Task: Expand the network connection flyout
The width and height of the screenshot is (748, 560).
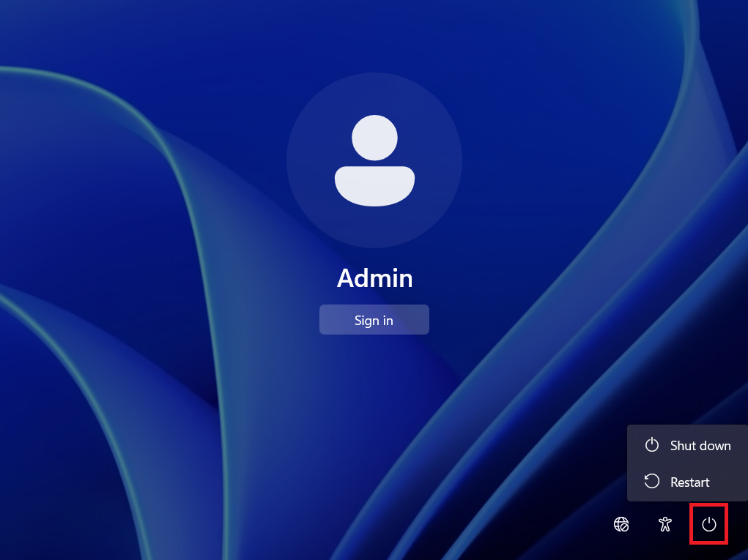Action: point(621,524)
